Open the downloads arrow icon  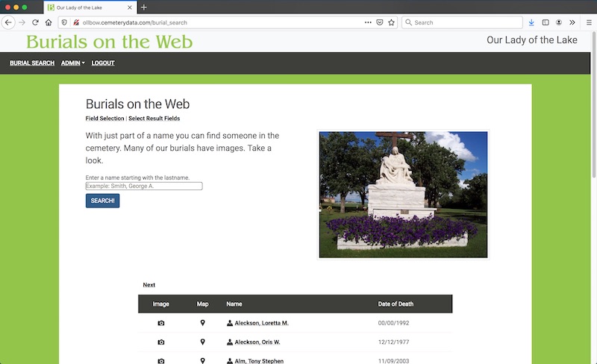(531, 22)
